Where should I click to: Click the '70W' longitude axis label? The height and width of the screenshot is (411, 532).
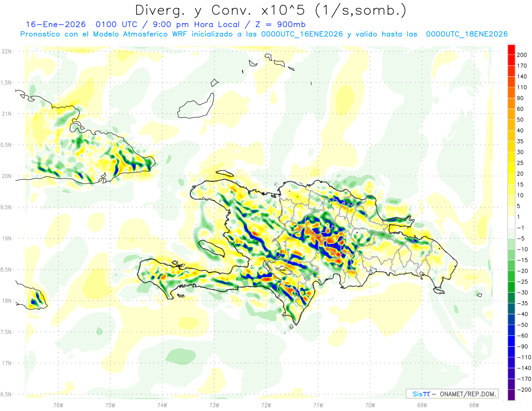tap(370, 405)
